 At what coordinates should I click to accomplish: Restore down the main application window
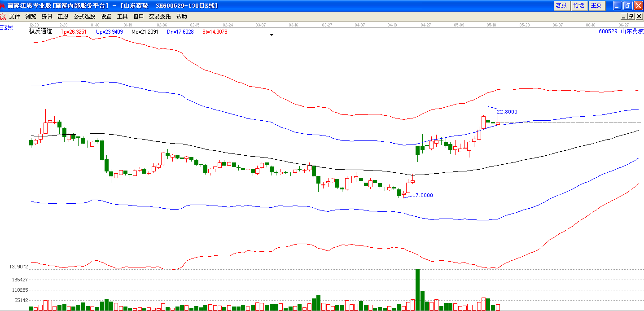(628, 5)
